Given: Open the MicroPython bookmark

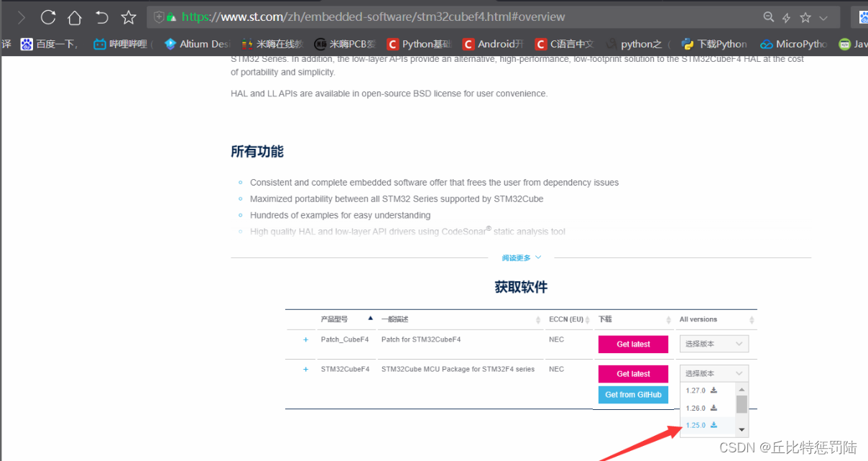Looking at the screenshot, I should (793, 44).
